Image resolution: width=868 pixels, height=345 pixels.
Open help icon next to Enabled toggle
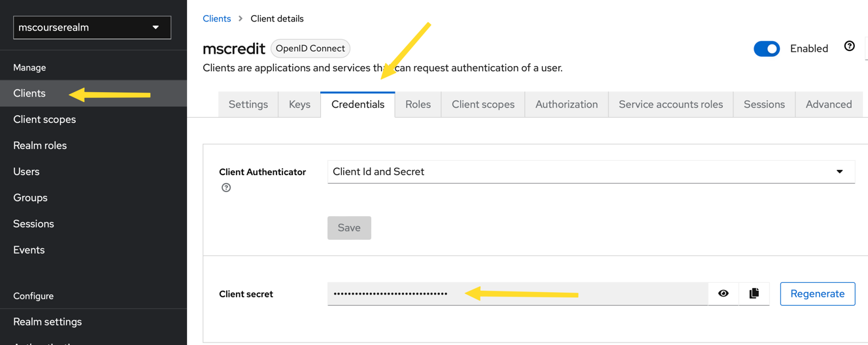(x=849, y=46)
